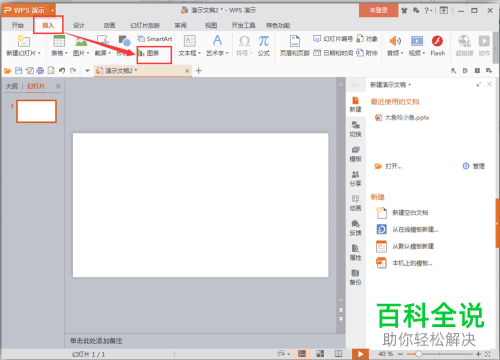Click the 截屏 screenshot icon
The height and width of the screenshot is (360, 500).
point(103,41)
